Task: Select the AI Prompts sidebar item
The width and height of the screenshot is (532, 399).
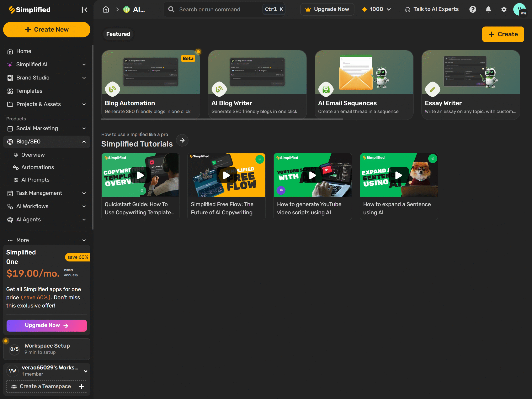Action: click(x=35, y=180)
